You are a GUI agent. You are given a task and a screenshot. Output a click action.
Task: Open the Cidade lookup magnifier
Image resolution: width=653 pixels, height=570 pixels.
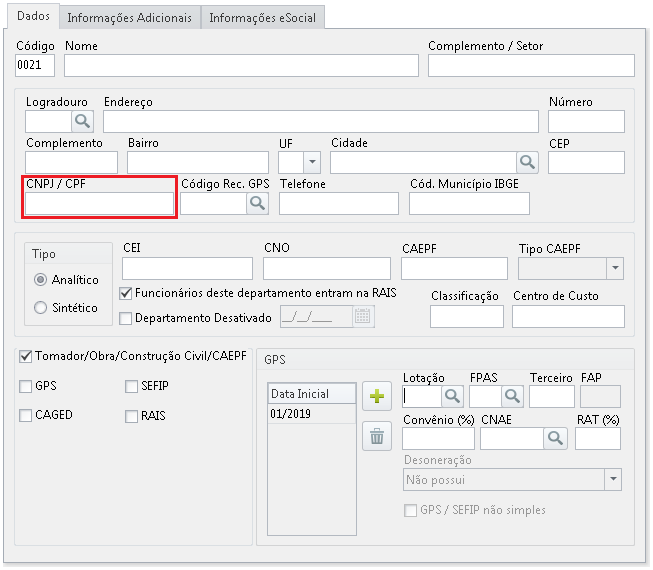tap(527, 162)
